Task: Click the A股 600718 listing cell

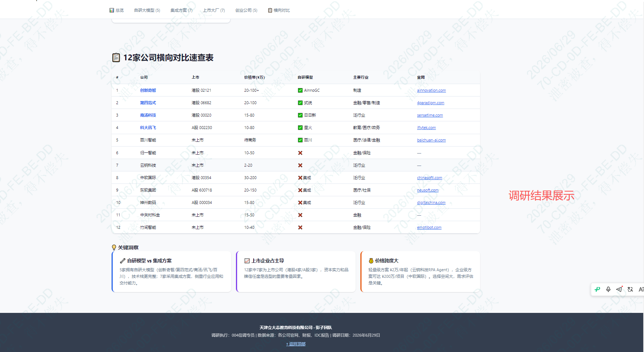Action: click(x=202, y=190)
